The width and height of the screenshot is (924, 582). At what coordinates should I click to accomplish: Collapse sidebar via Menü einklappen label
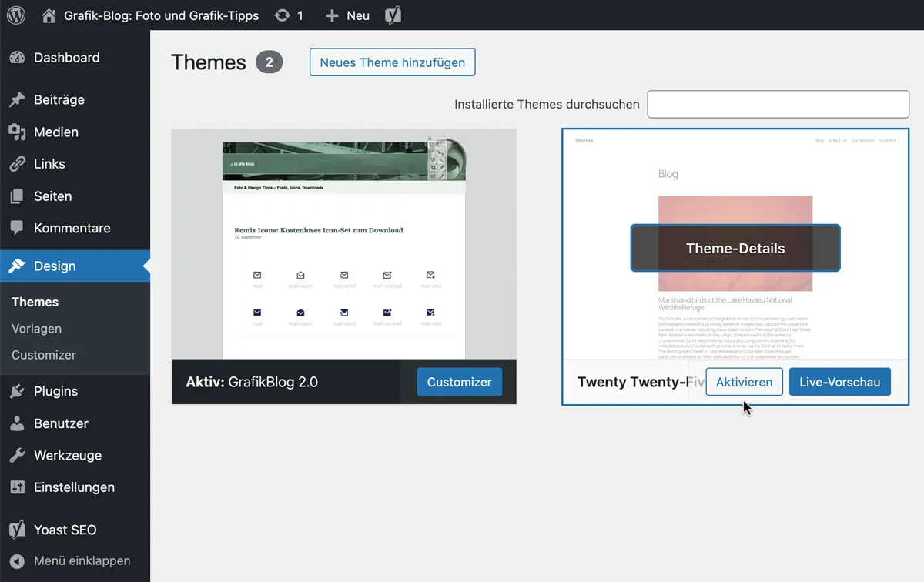82,561
